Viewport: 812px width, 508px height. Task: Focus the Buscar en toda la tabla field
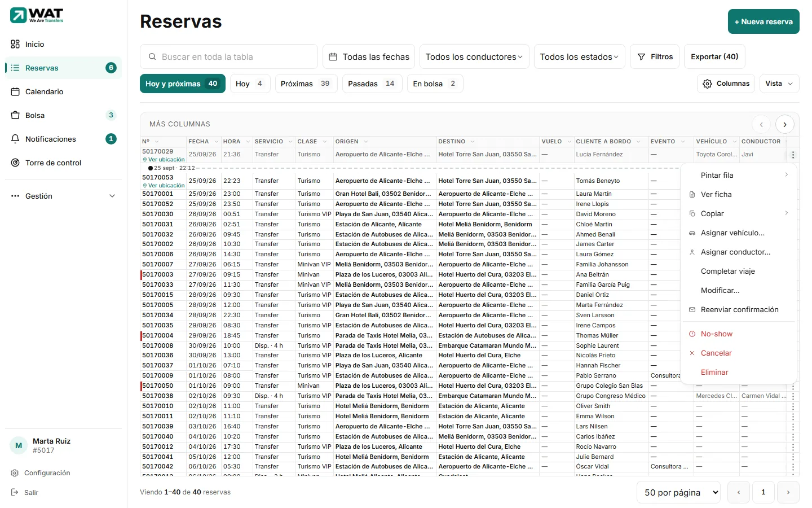(x=229, y=56)
